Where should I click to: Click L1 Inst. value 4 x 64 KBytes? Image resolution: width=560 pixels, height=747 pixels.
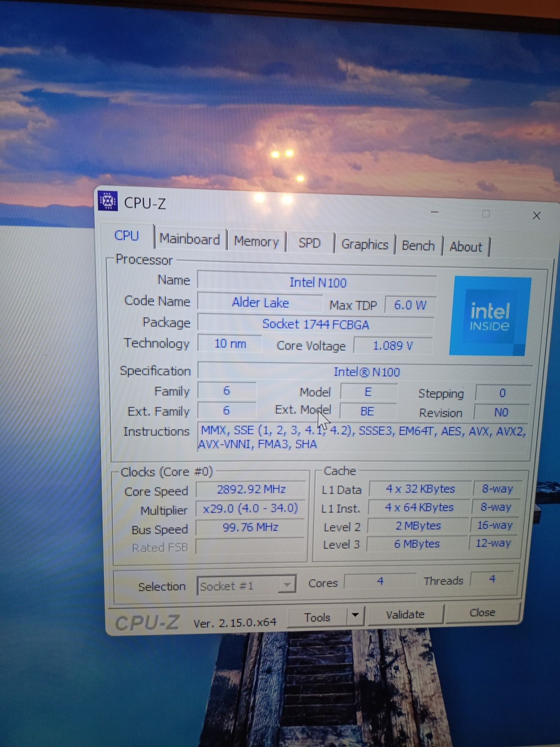click(419, 507)
